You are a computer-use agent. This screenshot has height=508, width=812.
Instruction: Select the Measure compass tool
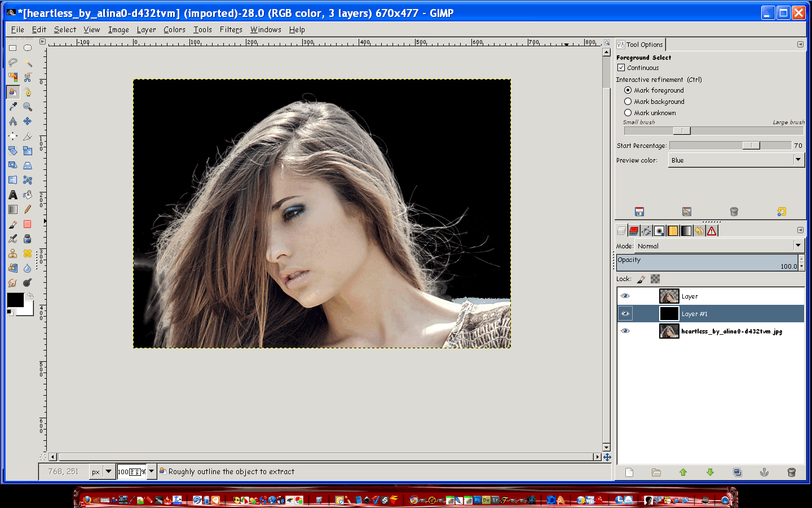(12, 121)
